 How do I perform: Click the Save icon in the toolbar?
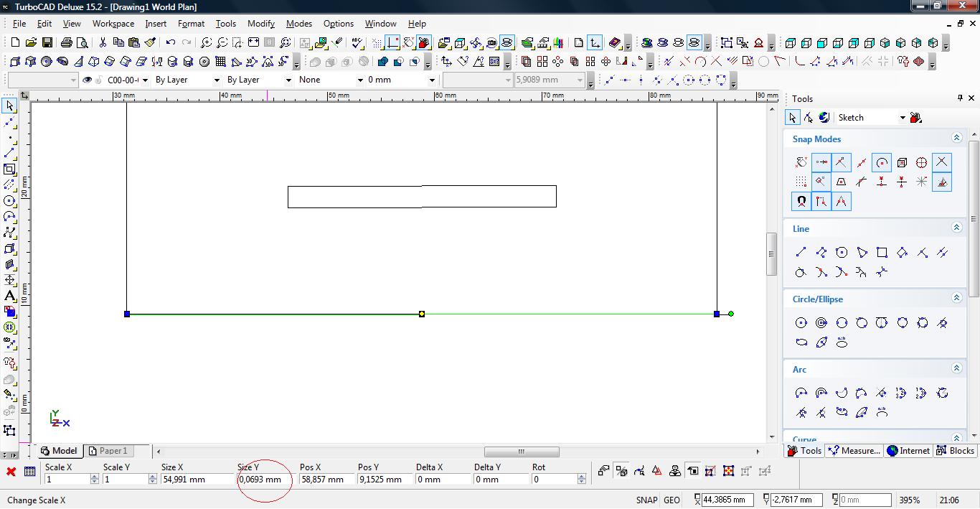[47, 42]
